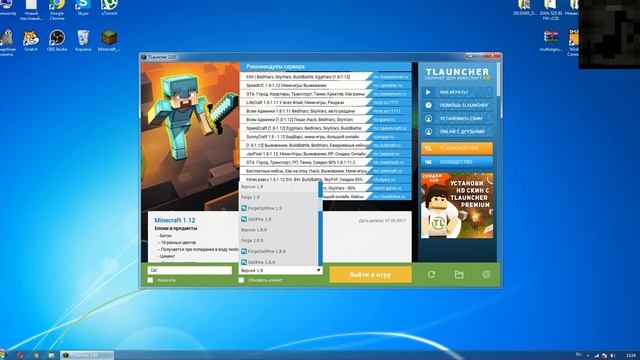This screenshot has width=640, height=360.
Task: Select 'OptiFine 1.9' in the version list
Action: tap(278, 219)
